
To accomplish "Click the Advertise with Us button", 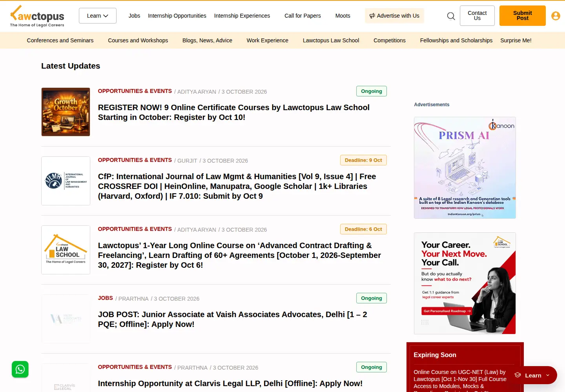I will click(394, 16).
